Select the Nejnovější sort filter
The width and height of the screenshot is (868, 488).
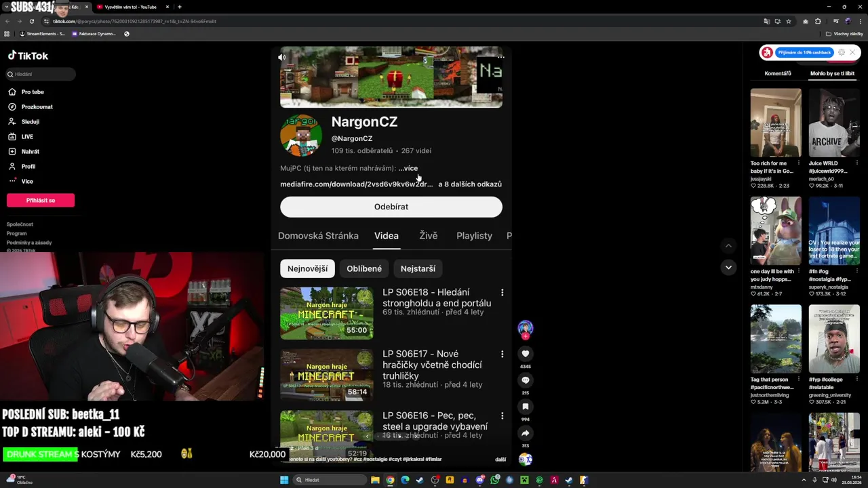[307, 268]
